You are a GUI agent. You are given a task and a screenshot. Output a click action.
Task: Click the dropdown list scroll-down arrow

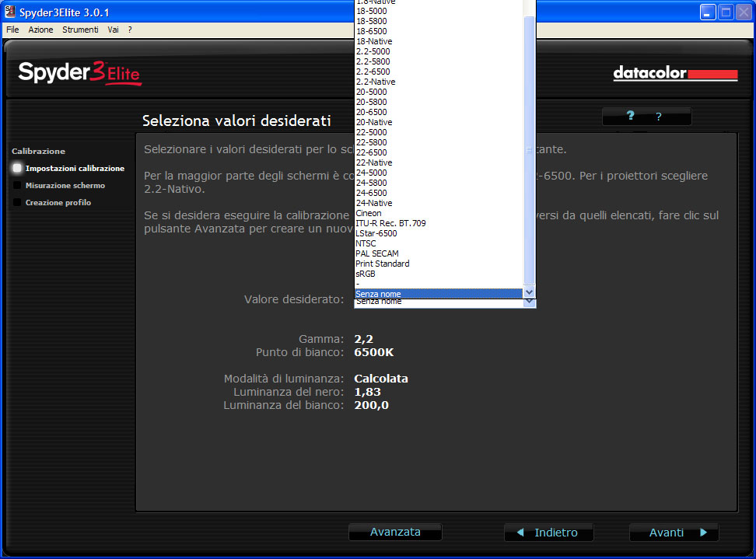(529, 292)
